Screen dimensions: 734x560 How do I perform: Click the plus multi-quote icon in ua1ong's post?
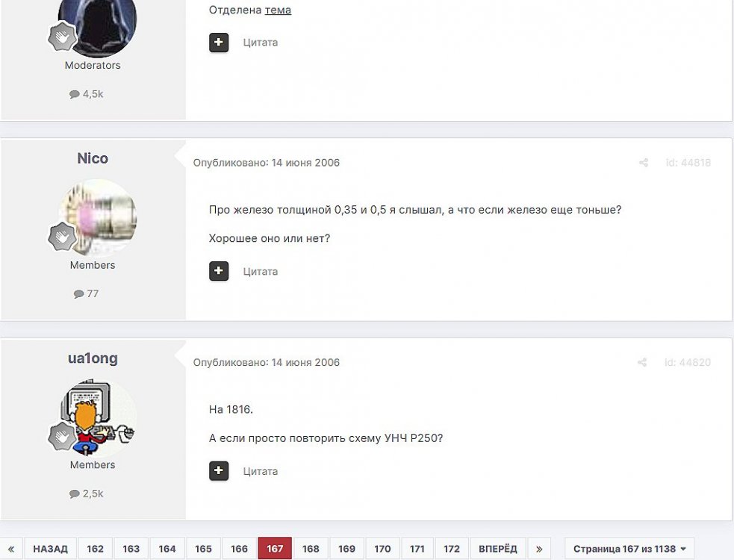(x=219, y=470)
